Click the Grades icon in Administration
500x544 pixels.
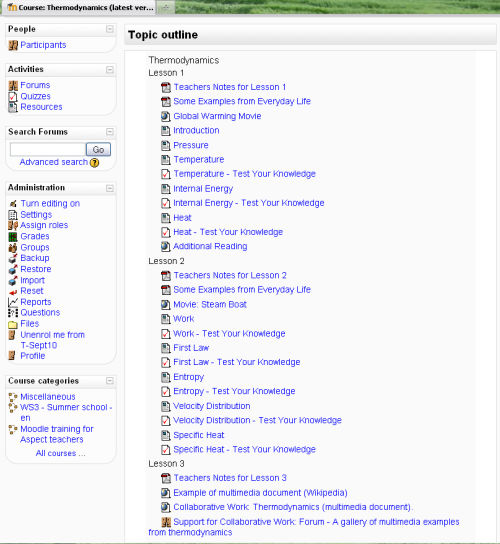(x=13, y=237)
